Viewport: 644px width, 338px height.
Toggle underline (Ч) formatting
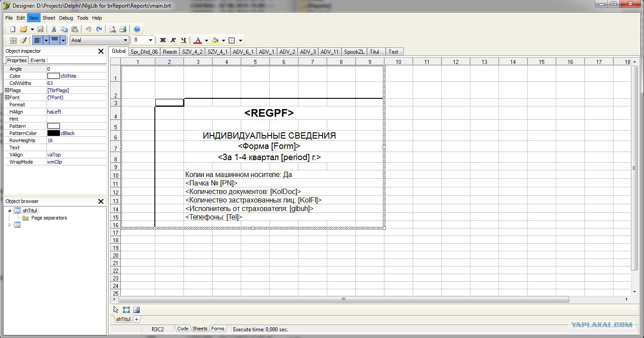183,40
